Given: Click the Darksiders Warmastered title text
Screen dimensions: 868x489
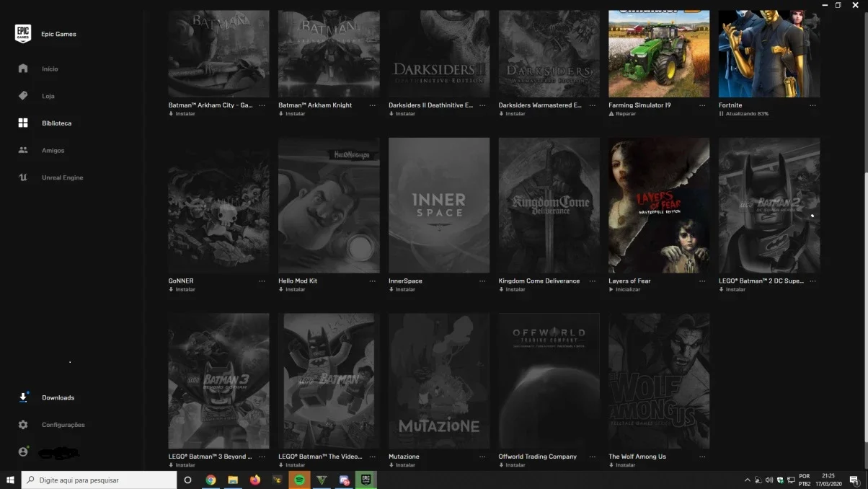Looking at the screenshot, I should [540, 105].
